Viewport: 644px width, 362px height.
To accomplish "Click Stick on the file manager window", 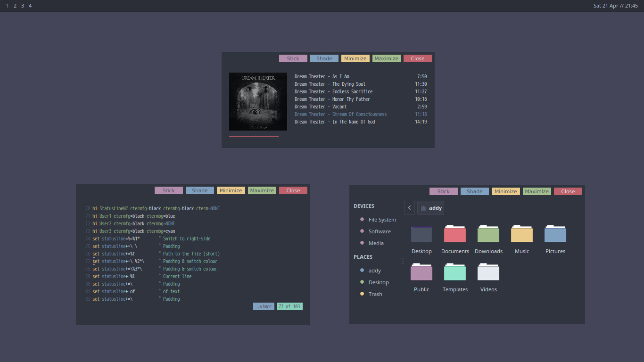I will click(x=444, y=191).
